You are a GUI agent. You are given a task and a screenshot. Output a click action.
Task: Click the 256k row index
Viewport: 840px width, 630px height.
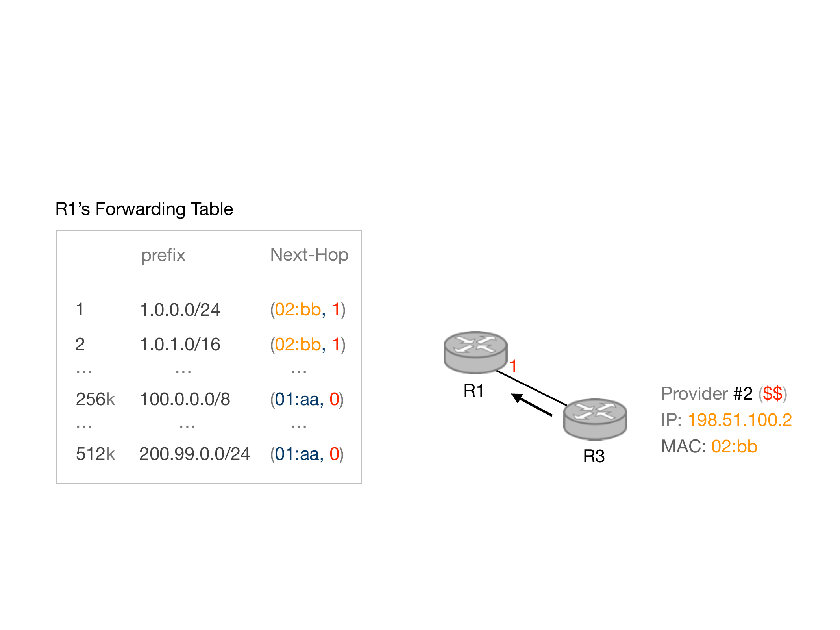pos(95,399)
